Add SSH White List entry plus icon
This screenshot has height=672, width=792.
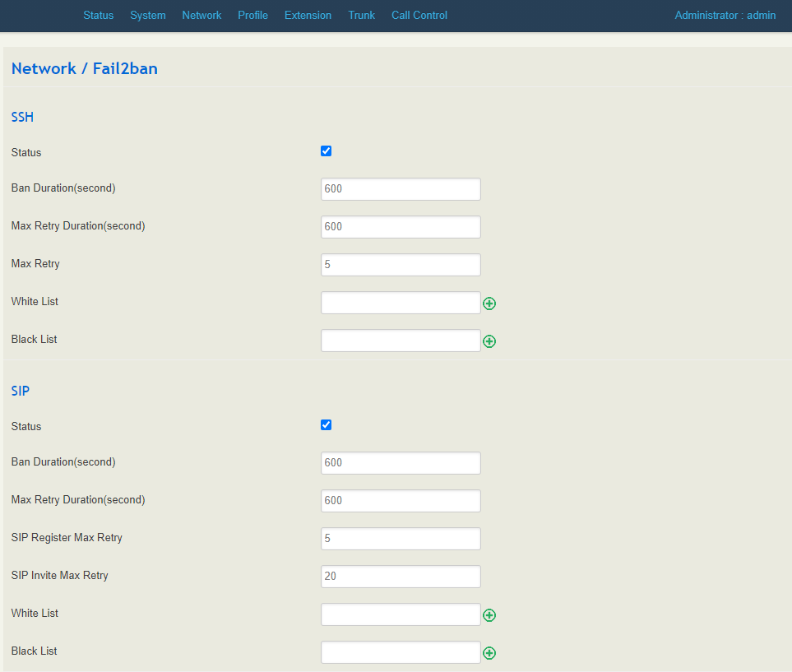[489, 304]
